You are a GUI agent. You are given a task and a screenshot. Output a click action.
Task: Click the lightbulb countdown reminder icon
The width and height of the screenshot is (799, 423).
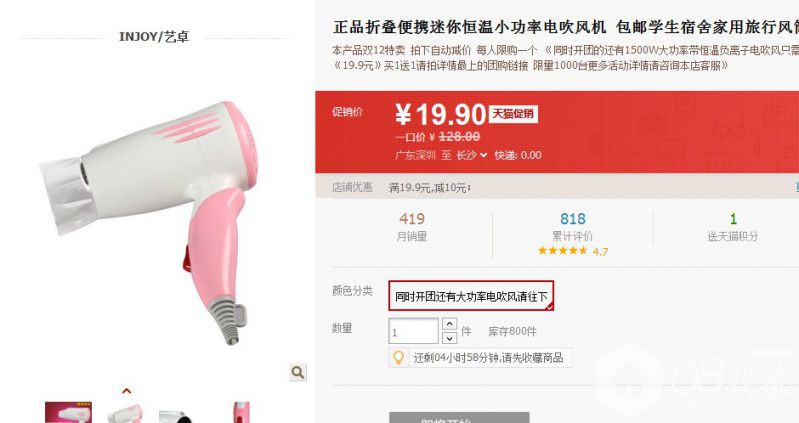pyautogui.click(x=398, y=358)
